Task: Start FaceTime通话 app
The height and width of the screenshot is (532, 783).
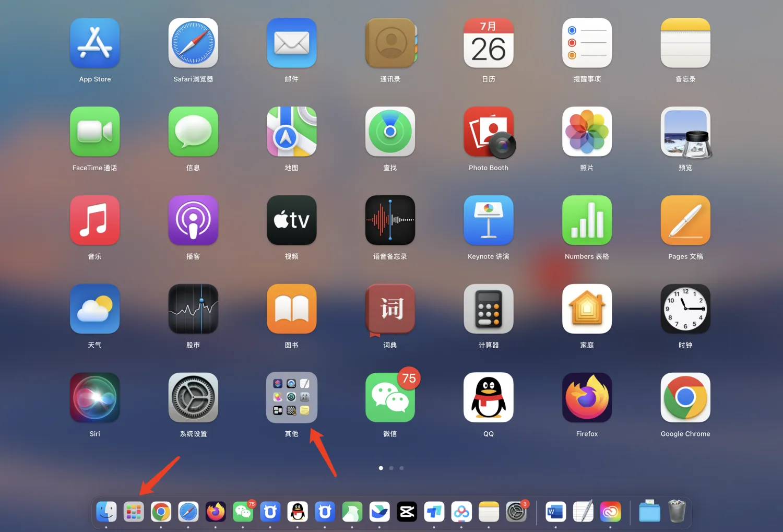Action: point(94,132)
